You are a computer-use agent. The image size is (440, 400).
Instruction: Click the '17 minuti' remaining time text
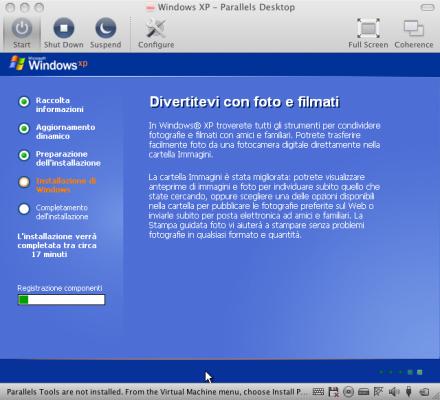(49, 254)
